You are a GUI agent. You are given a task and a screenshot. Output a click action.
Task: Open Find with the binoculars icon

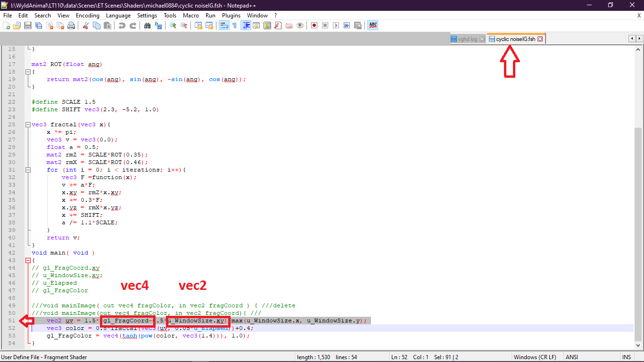[147, 25]
